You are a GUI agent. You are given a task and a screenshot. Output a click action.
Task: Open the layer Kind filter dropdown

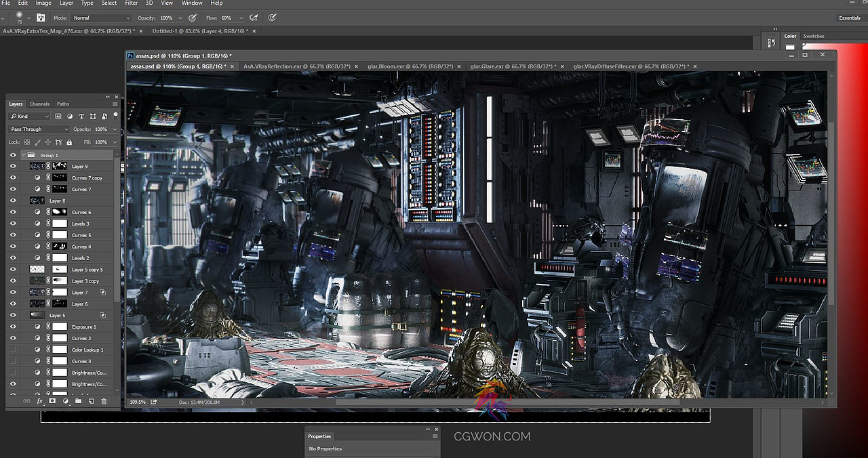pos(29,116)
